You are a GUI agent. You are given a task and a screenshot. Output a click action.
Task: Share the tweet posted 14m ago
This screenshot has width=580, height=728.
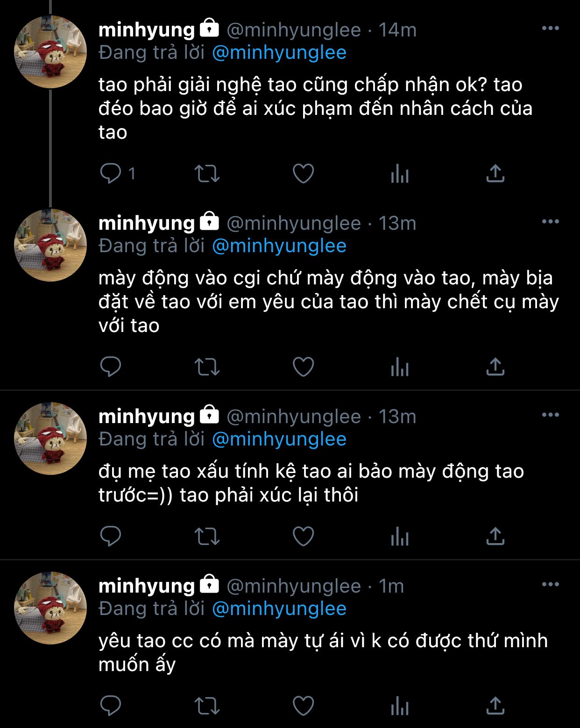point(495,173)
